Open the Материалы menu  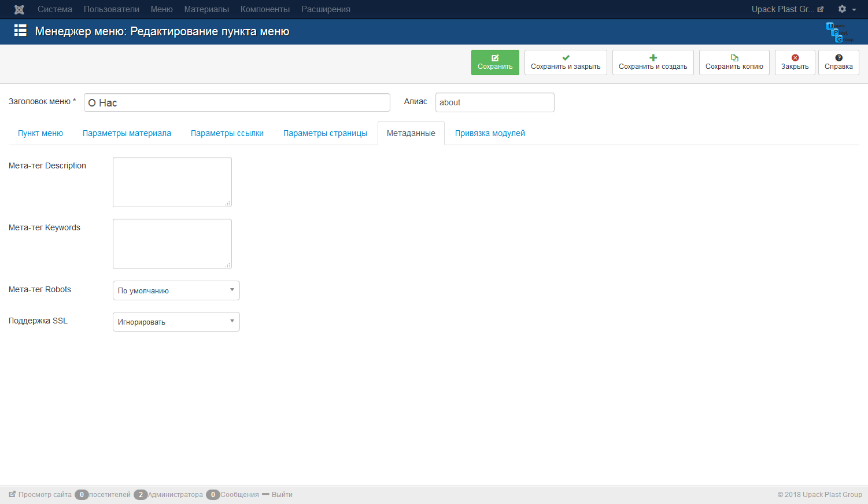pyautogui.click(x=206, y=9)
